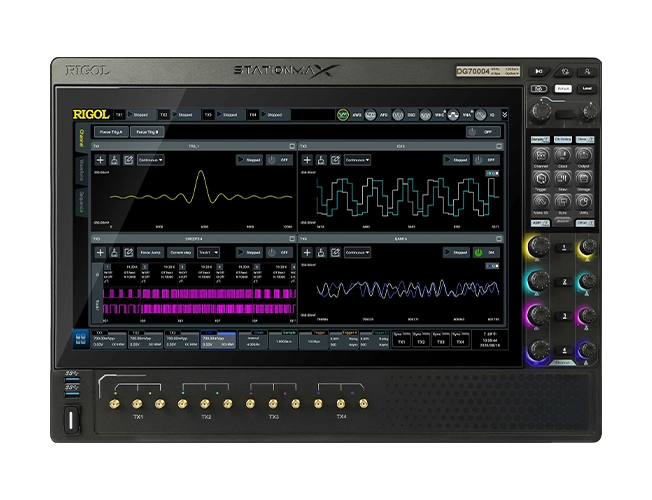Viewport: 652px width, 500px height.
Task: Maximize the TX1 waveform panel
Action: (292, 146)
